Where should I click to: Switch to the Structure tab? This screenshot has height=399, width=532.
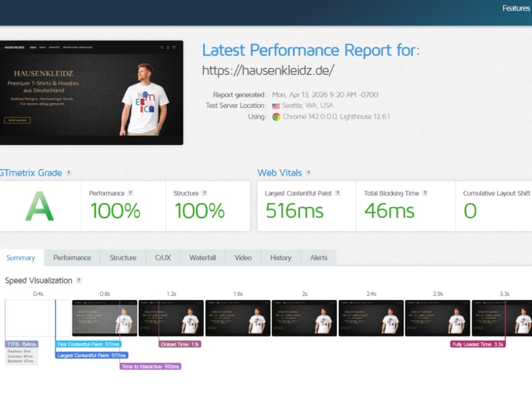pyautogui.click(x=123, y=258)
